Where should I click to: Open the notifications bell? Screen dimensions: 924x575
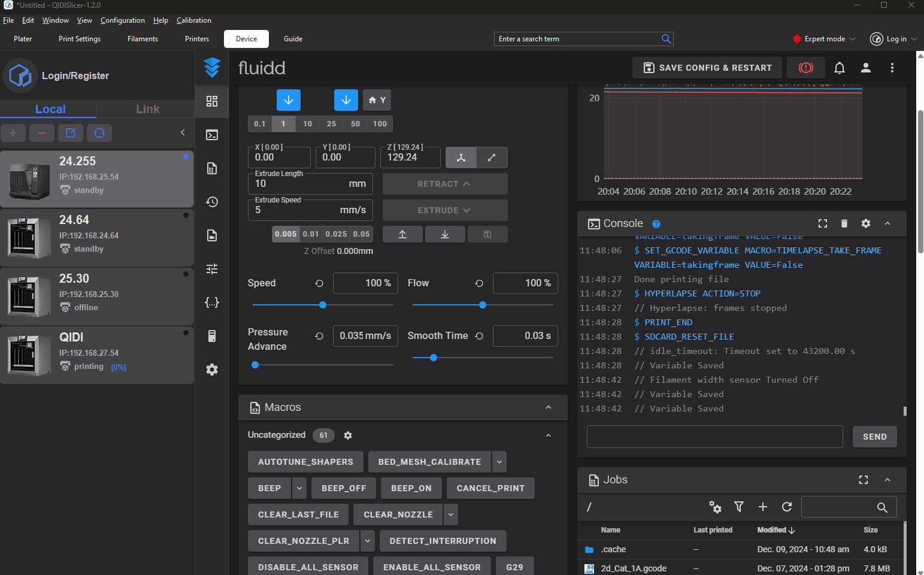pyautogui.click(x=839, y=68)
